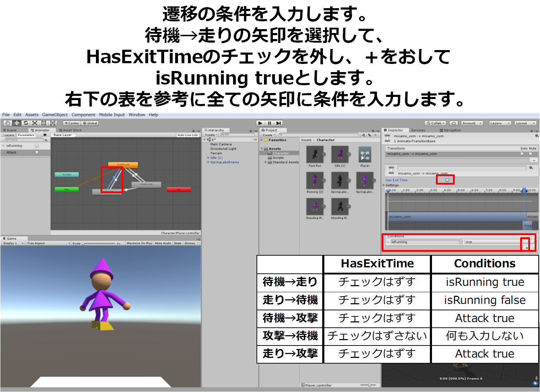Switch to the Asset Store tab
Screen dimensions: 540x392
(x=70, y=130)
